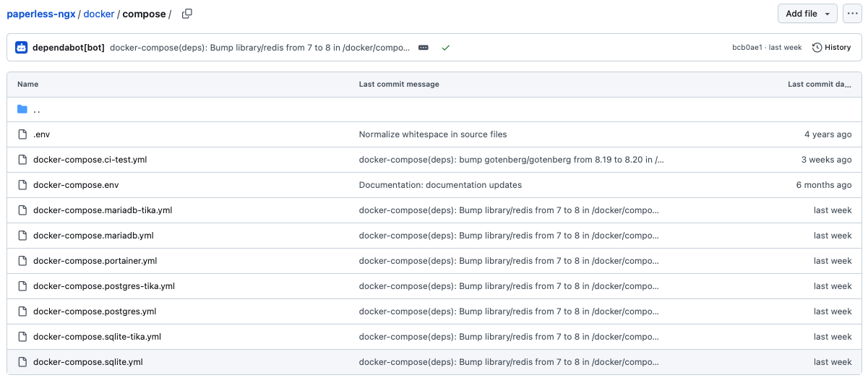The height and width of the screenshot is (383, 868).
Task: Expand the commit message ellipsis icon
Action: (x=424, y=48)
